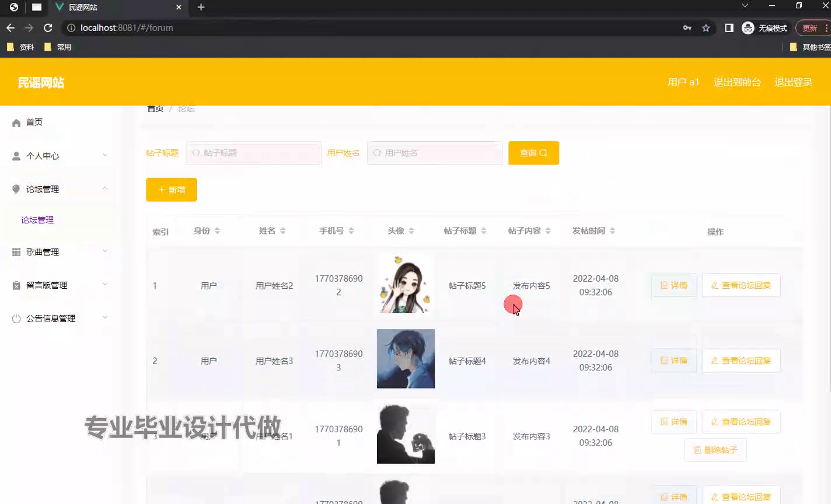Click 查看论坛回复 for 帖子标题4
This screenshot has height=504, width=831.
click(741, 360)
